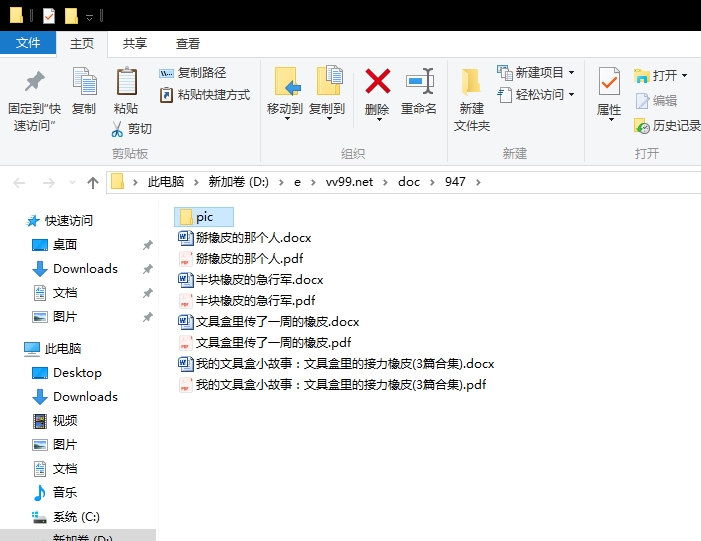This screenshot has width=701, height=541.
Task: Click e breadcrumb segment
Action: [297, 182]
